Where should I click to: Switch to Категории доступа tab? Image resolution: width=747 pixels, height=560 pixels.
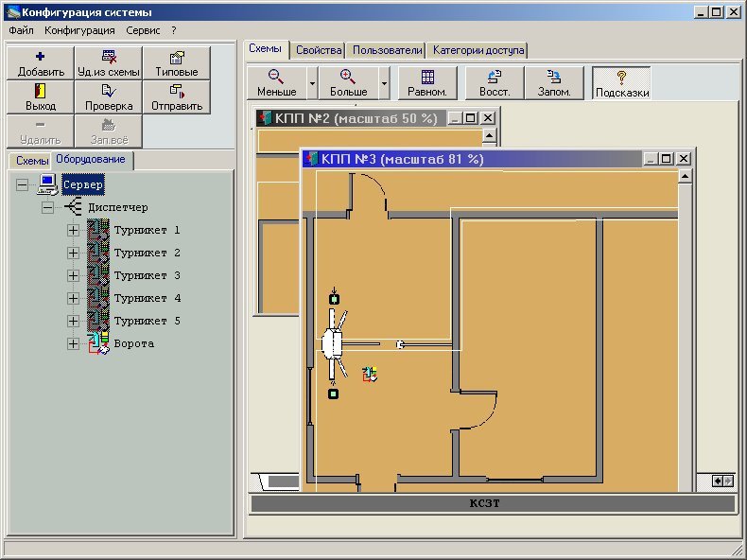click(x=478, y=50)
